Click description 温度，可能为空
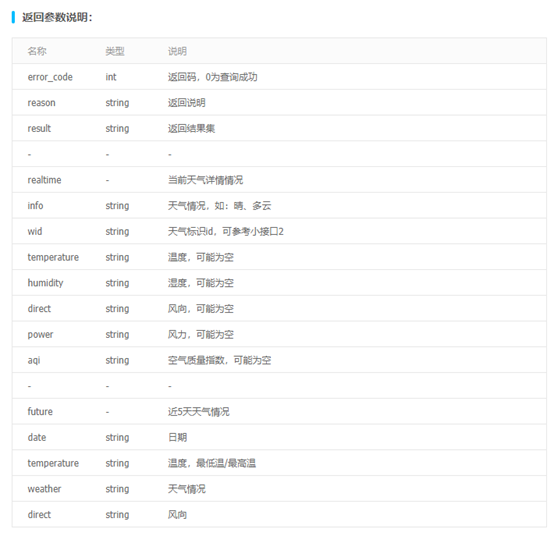This screenshot has width=554, height=536. coord(201,257)
